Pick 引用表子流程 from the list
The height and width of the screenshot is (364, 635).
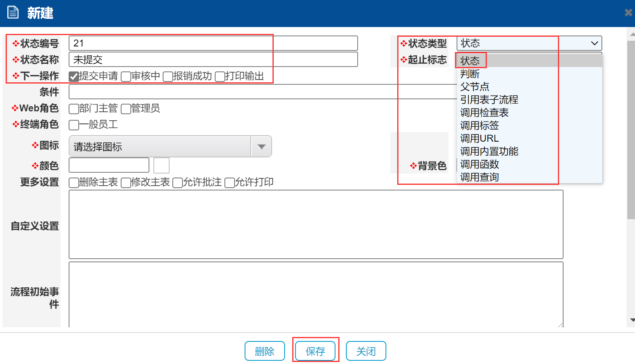(489, 100)
